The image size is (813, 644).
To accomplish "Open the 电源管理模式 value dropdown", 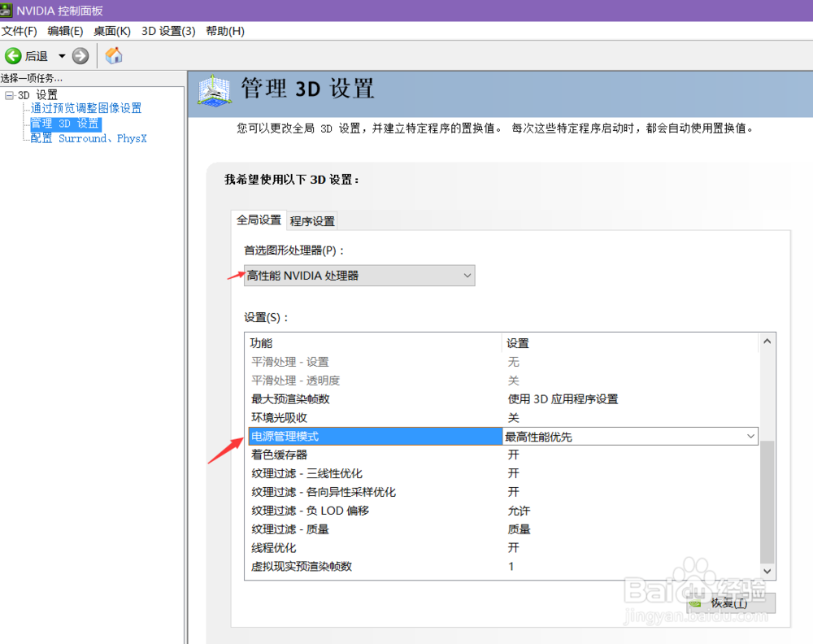I will point(750,436).
